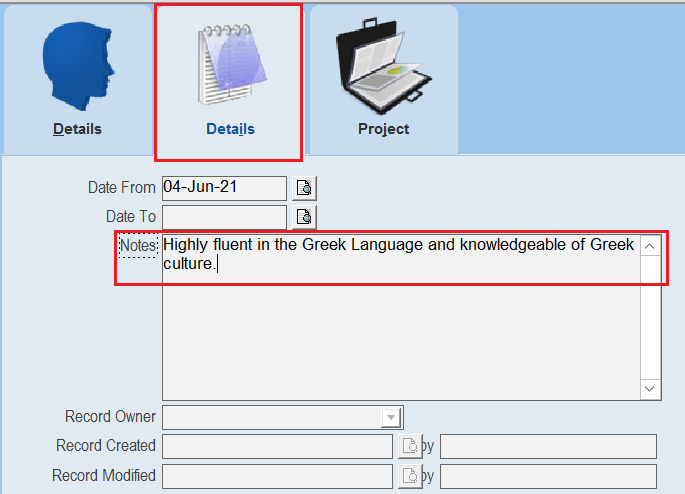Click the Notes label

pos(138,245)
